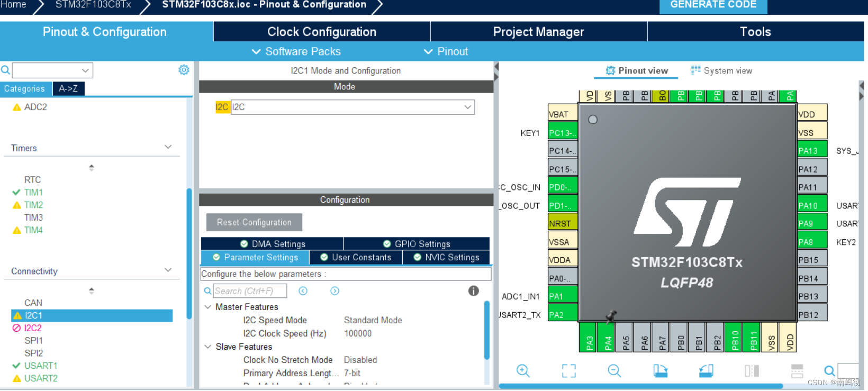Click the Reset Configuration button

(x=254, y=222)
